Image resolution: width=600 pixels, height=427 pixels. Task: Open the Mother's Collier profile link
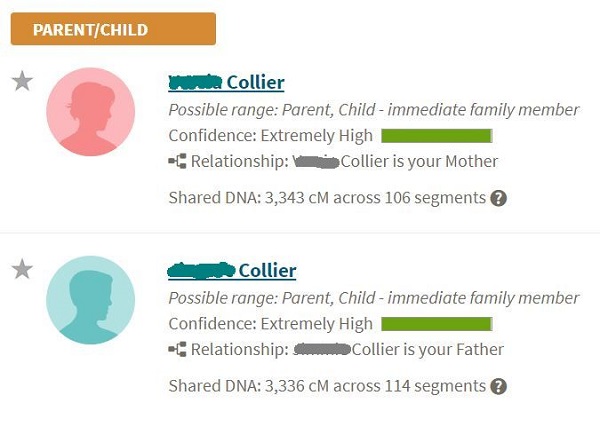pos(226,82)
